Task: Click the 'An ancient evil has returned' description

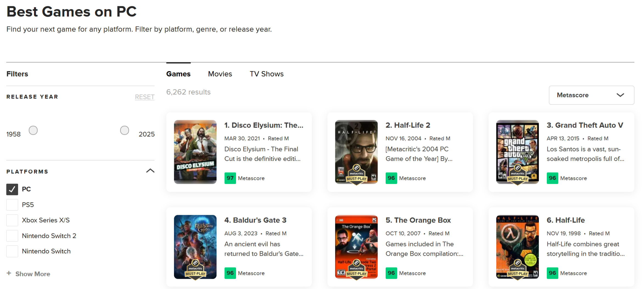Action: click(264, 249)
